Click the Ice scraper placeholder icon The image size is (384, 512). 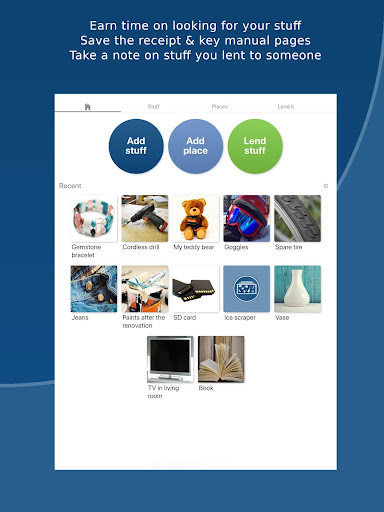tap(247, 289)
